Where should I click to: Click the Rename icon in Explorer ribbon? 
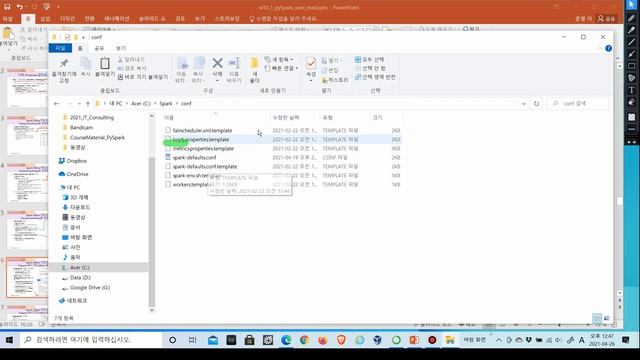pyautogui.click(x=234, y=63)
